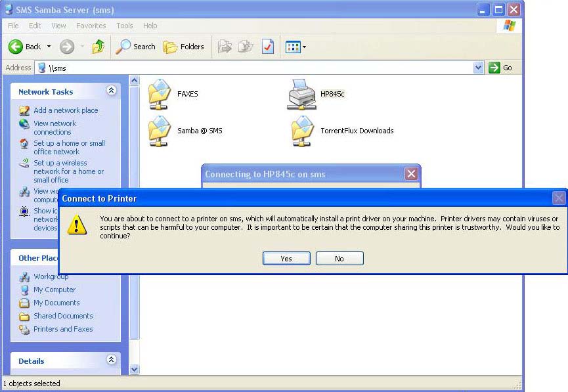Open the View menu

click(58, 26)
